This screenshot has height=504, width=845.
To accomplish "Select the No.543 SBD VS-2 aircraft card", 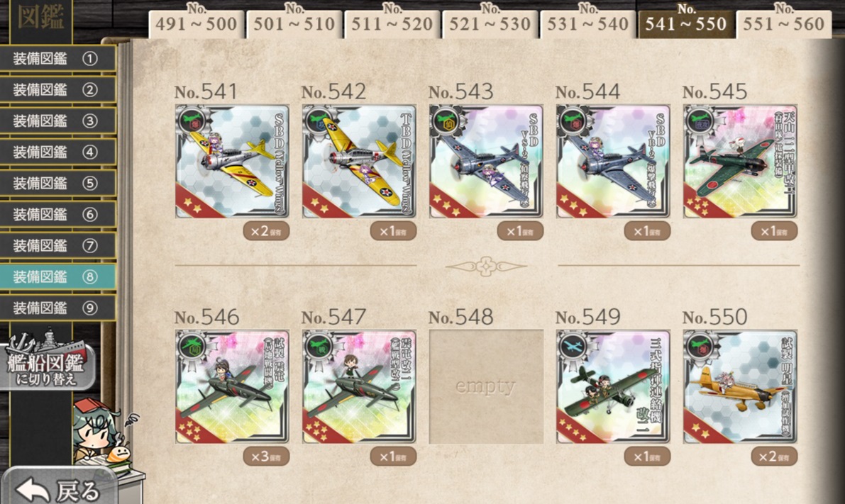I will 486,161.
